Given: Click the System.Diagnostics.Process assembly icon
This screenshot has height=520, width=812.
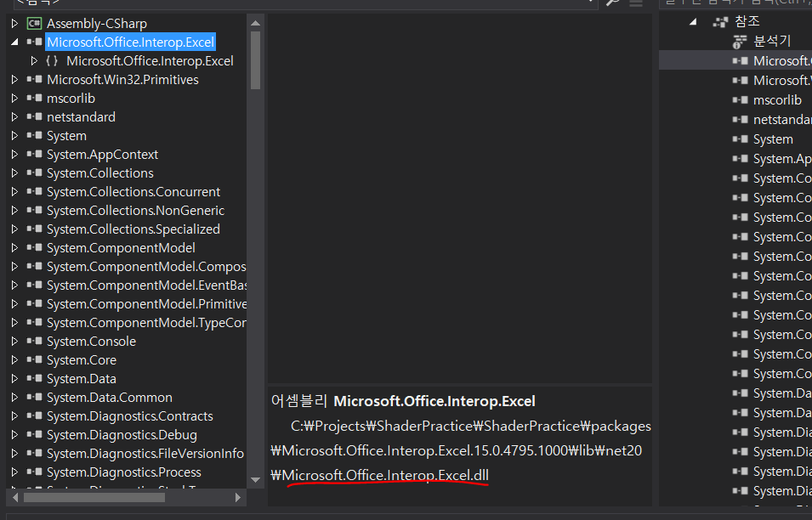Looking at the screenshot, I should (x=35, y=472).
